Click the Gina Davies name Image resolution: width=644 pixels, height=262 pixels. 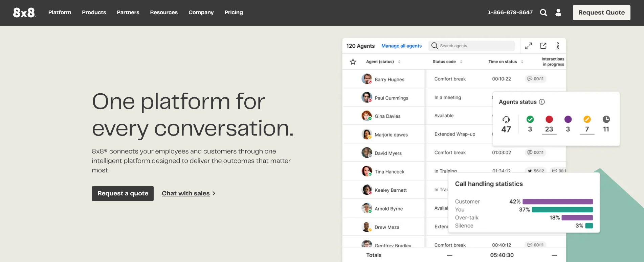pos(387,116)
